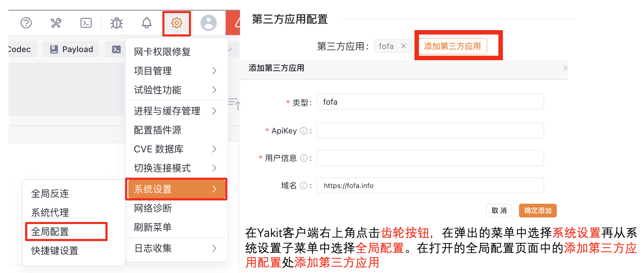Focus the ApiKey input field
The image size is (644, 273).
pyautogui.click(x=430, y=130)
